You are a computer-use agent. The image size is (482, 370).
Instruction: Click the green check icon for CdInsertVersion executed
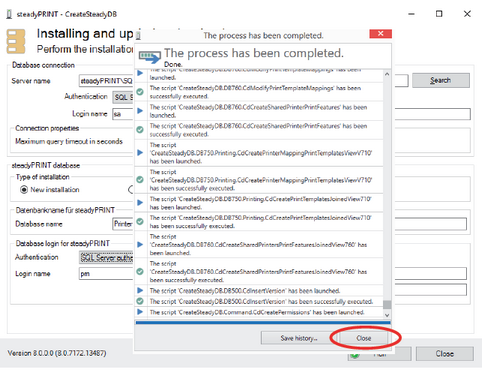140,301
